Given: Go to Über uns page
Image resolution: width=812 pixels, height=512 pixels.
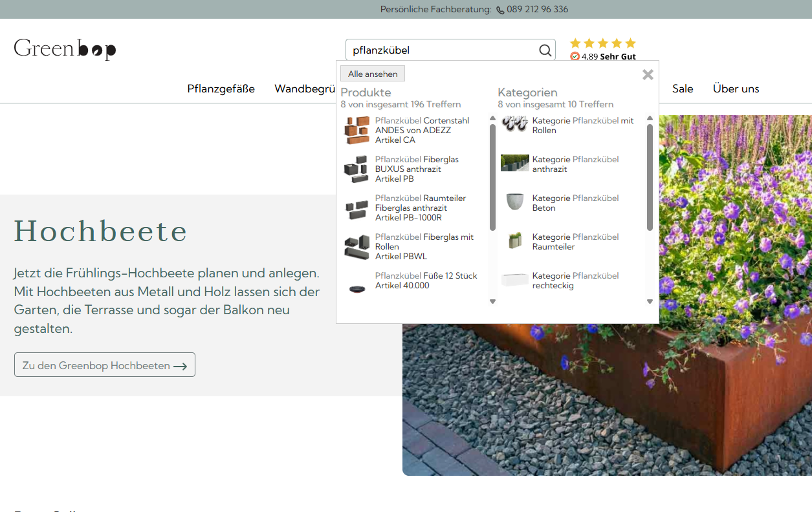Looking at the screenshot, I should point(736,89).
